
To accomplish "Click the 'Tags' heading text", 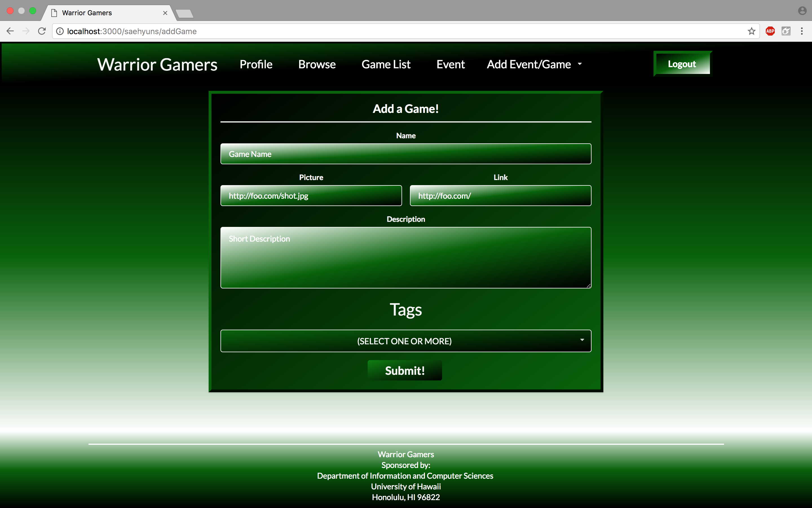I will click(x=406, y=310).
